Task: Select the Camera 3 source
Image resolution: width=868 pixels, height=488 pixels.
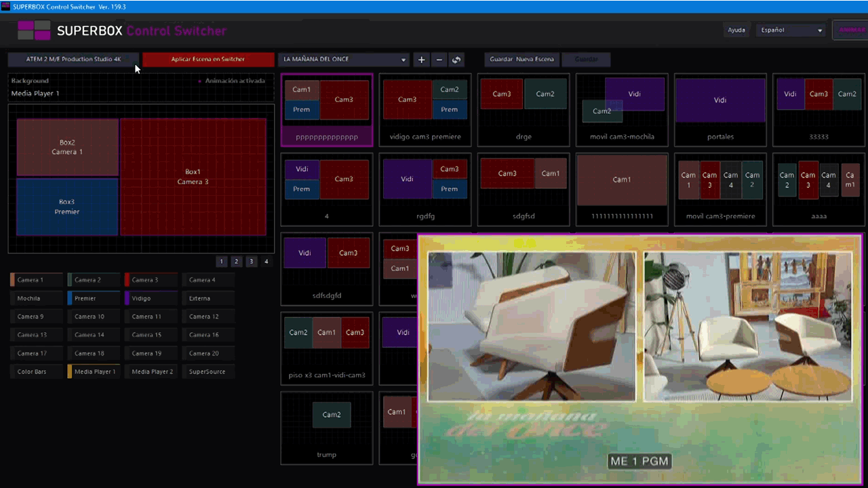Action: coord(151,280)
